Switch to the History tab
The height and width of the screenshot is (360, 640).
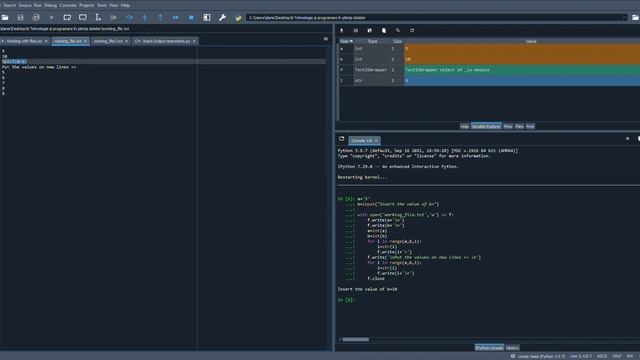[x=512, y=348]
